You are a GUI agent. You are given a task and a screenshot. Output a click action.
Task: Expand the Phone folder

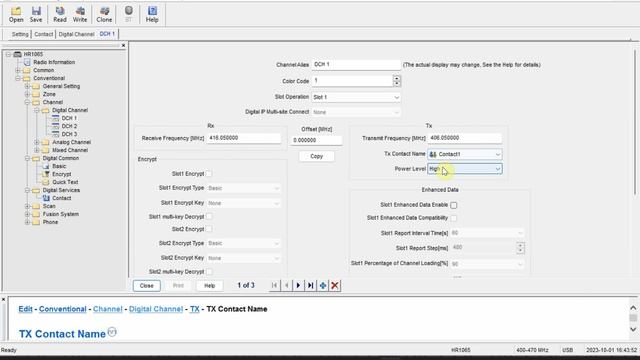pos(27,222)
